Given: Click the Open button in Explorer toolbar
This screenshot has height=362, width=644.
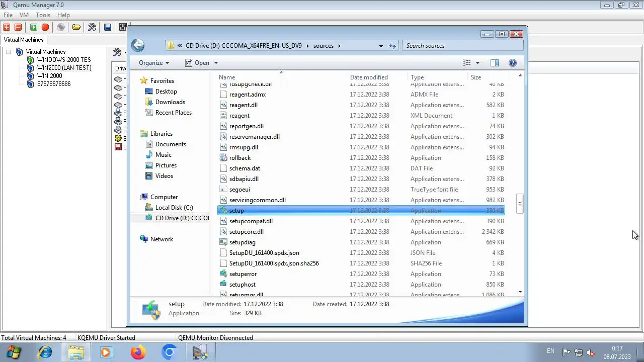Looking at the screenshot, I should (x=197, y=63).
